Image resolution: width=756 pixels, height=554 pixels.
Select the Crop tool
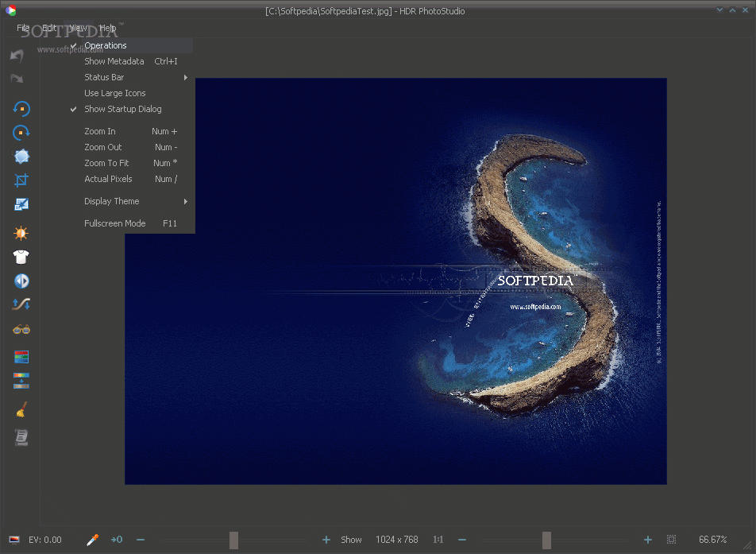point(21,180)
